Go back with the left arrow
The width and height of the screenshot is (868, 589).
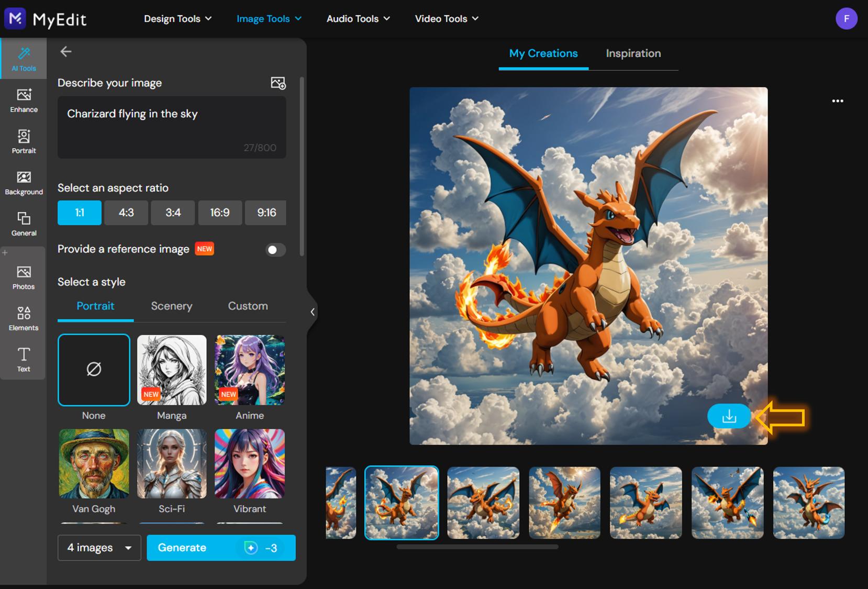[x=66, y=51]
